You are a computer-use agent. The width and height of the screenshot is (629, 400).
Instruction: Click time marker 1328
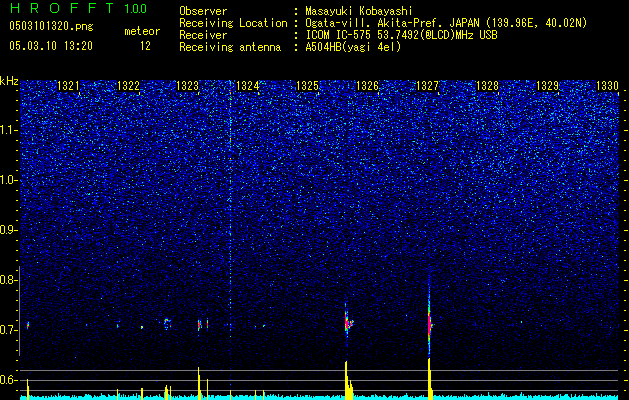coord(487,86)
